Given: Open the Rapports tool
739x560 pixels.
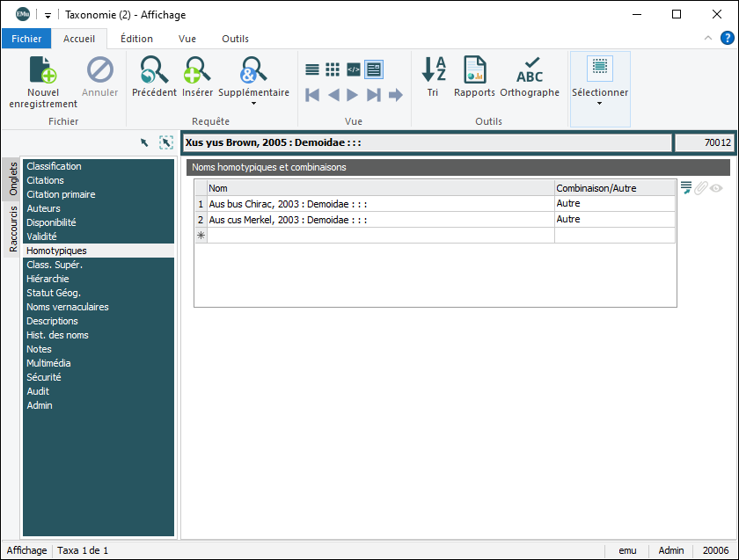Looking at the screenshot, I should pos(475,70).
